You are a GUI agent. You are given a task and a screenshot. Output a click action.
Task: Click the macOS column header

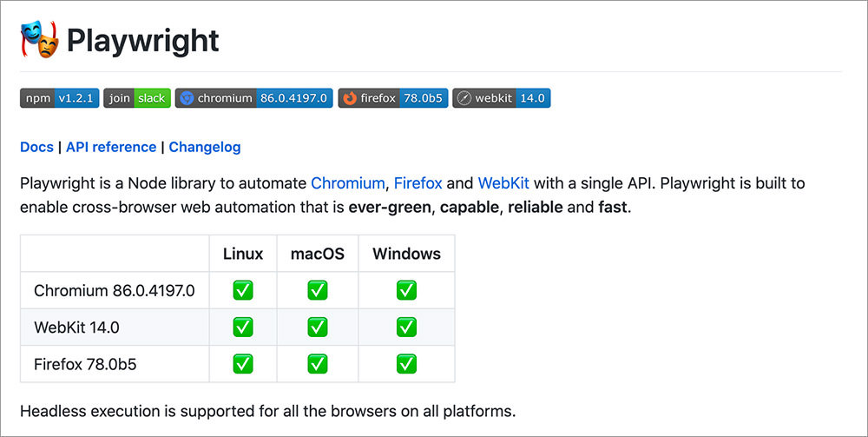click(x=318, y=254)
